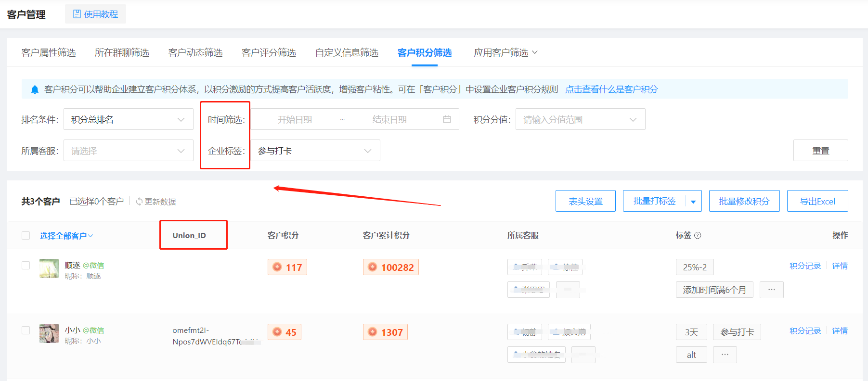Click the bell notice icon

35,89
